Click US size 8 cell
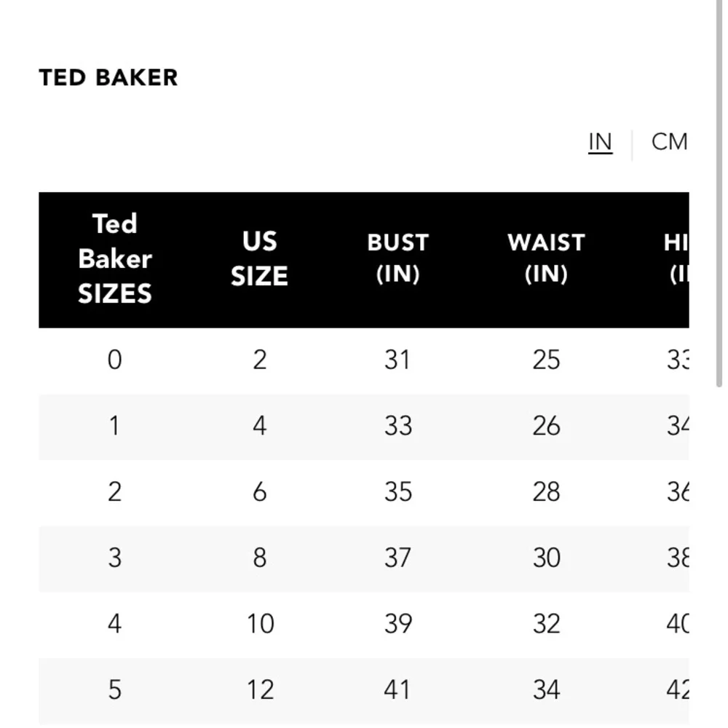The width and height of the screenshot is (728, 728). click(260, 558)
